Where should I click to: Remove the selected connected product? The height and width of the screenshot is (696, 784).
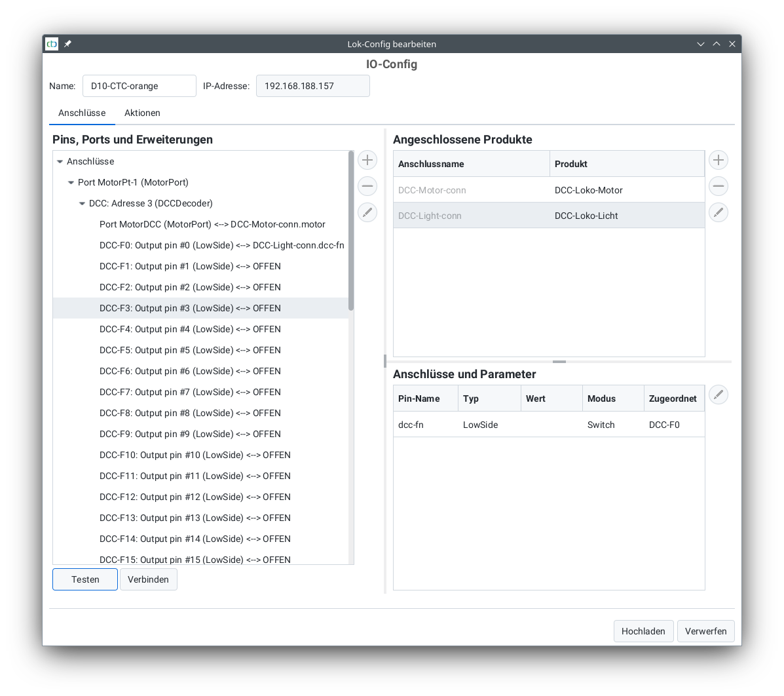[719, 186]
